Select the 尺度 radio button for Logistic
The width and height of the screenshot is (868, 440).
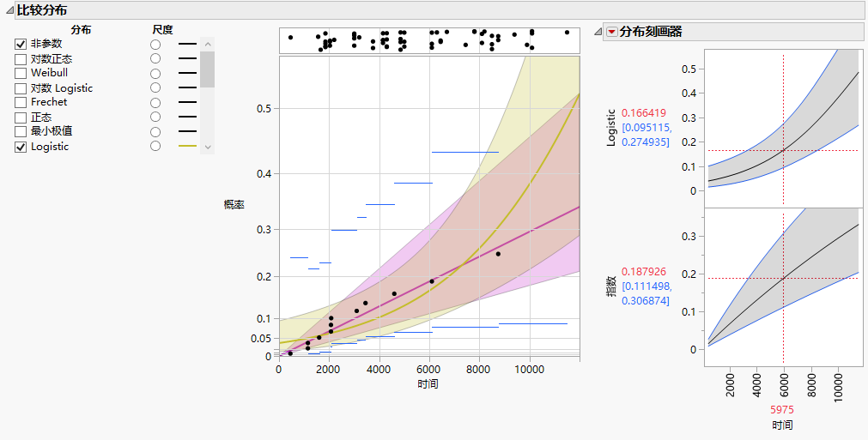click(155, 146)
